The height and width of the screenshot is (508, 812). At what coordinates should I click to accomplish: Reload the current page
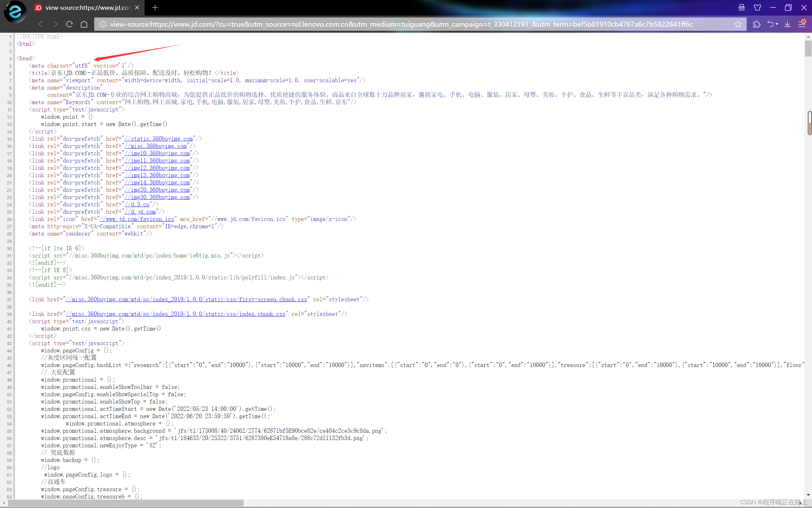(69, 24)
